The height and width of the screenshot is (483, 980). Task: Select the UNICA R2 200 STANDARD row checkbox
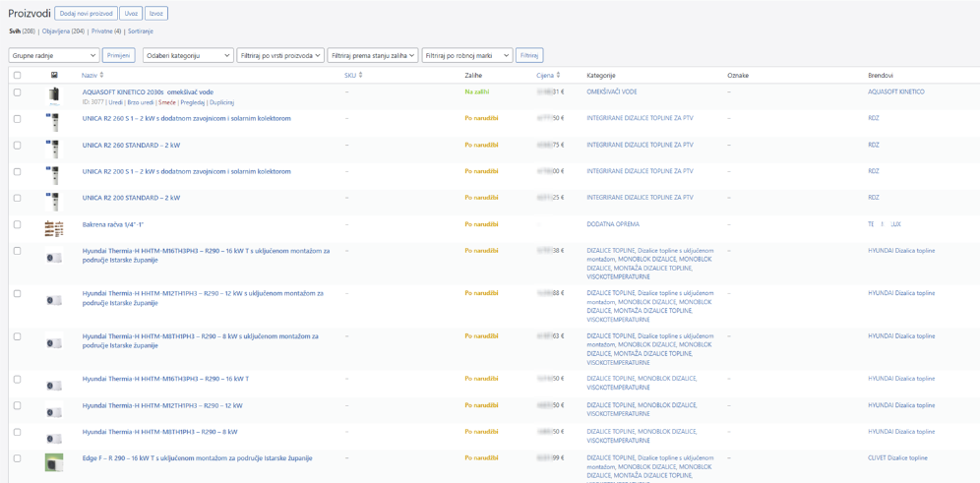[x=17, y=198]
